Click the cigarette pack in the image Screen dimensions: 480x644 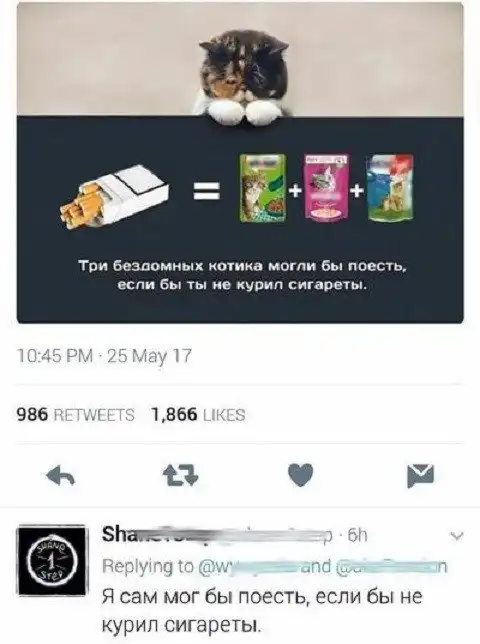[115, 196]
